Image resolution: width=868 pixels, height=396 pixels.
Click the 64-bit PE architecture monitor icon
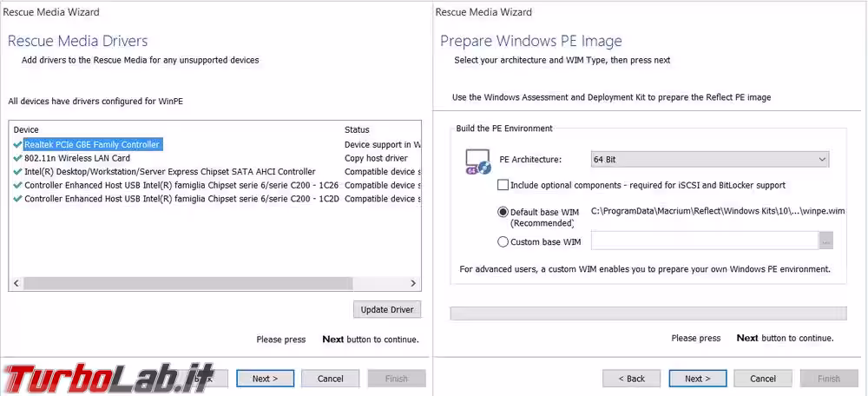478,162
